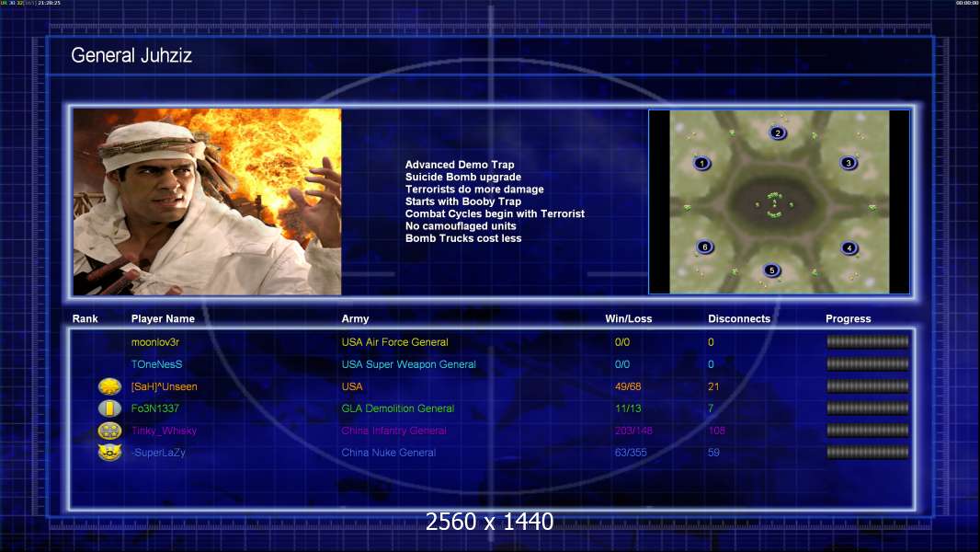This screenshot has width=980, height=552.
Task: Click the Disconnects column header
Action: tap(739, 319)
